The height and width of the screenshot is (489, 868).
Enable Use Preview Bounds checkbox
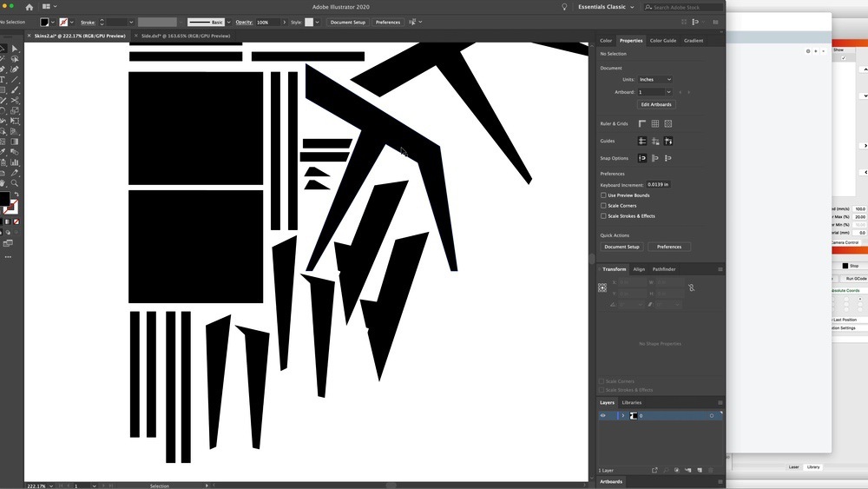(x=603, y=195)
